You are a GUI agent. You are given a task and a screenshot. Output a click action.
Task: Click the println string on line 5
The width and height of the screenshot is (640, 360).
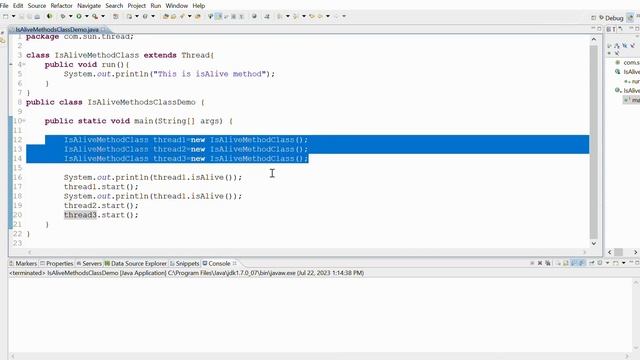coord(209,74)
